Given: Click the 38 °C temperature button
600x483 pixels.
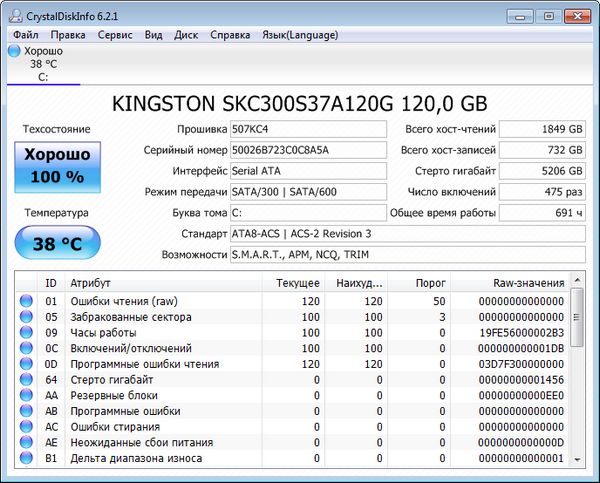Looking at the screenshot, I should click(56, 241).
